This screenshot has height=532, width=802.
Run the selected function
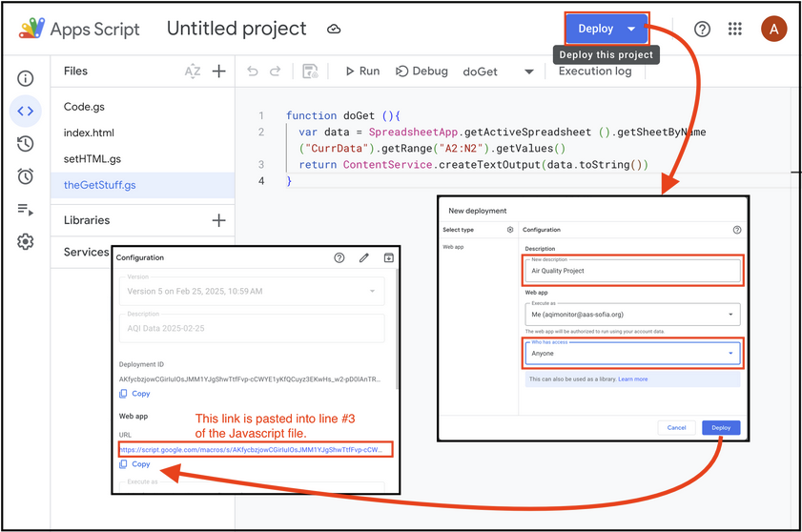pyautogui.click(x=362, y=72)
